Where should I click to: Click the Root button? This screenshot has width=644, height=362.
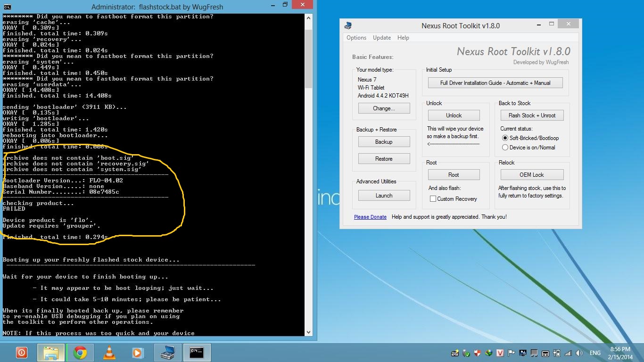(x=454, y=175)
